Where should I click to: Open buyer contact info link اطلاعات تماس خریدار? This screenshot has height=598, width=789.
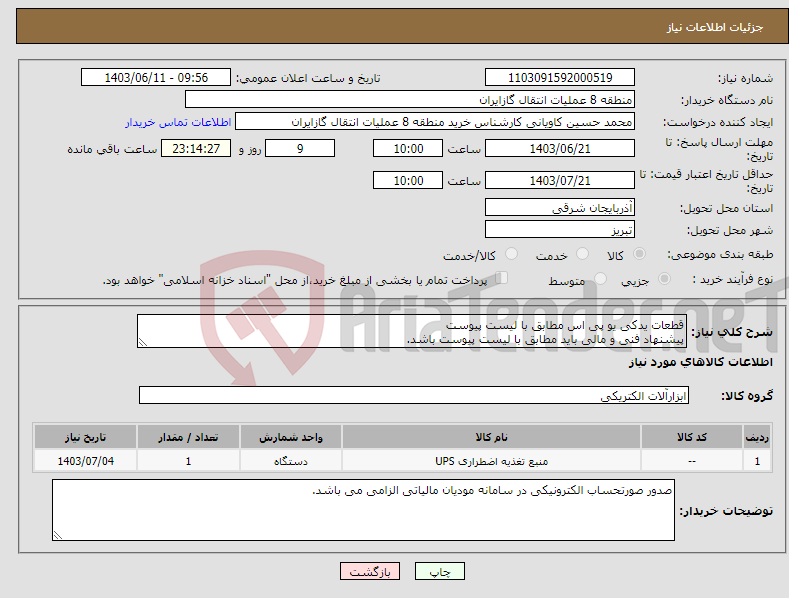(178, 122)
